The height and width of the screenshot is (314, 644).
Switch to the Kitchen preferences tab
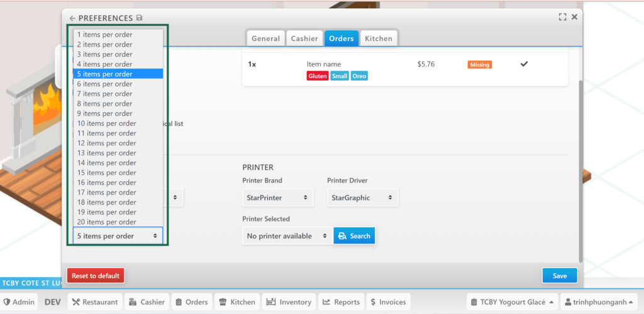click(x=379, y=38)
